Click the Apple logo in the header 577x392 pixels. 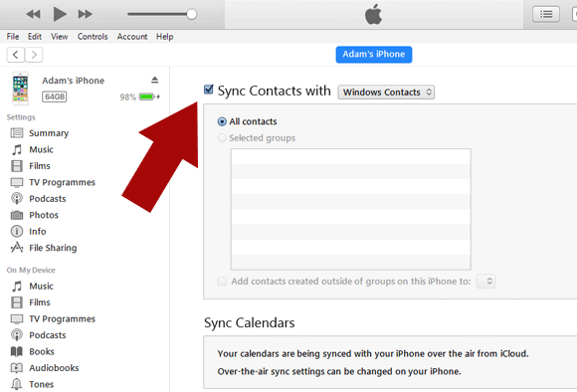[373, 14]
